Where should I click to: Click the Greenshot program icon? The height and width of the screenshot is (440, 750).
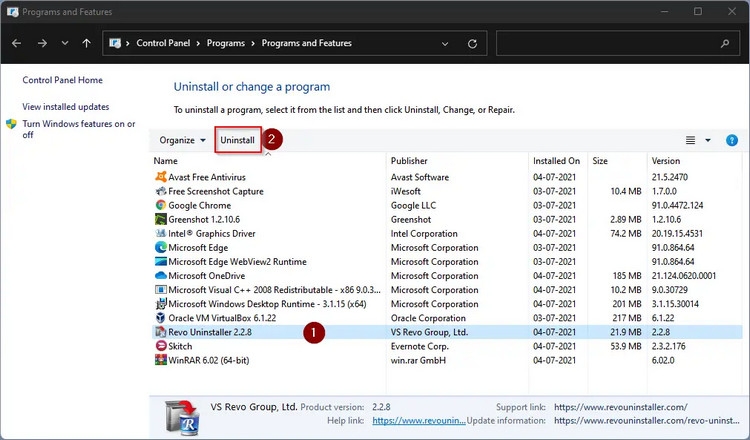pyautogui.click(x=160, y=219)
